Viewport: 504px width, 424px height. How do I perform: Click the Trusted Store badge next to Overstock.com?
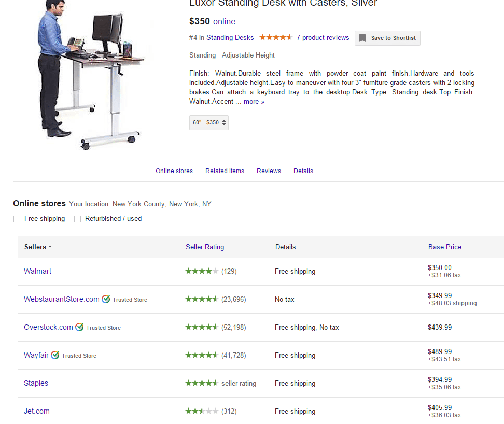click(98, 327)
